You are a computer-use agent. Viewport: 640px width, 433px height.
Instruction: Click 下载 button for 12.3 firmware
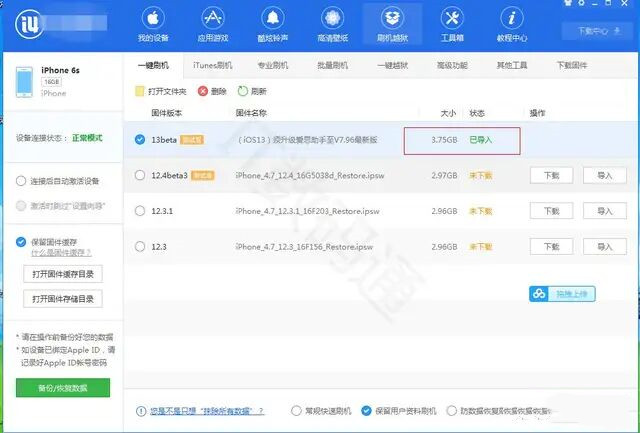tap(551, 246)
